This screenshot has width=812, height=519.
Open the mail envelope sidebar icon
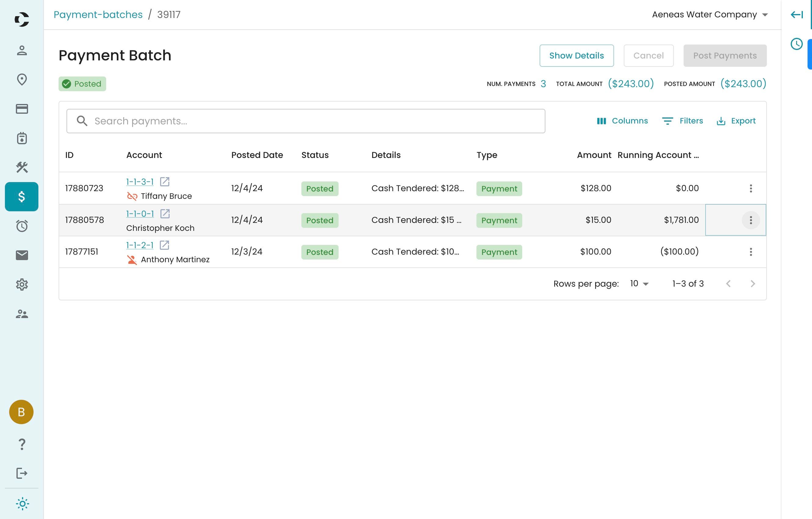tap(22, 256)
